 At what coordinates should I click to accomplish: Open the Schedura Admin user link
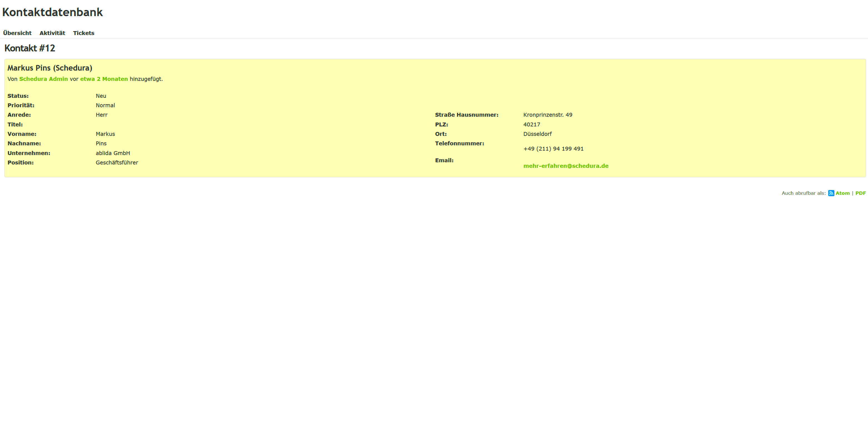click(43, 79)
